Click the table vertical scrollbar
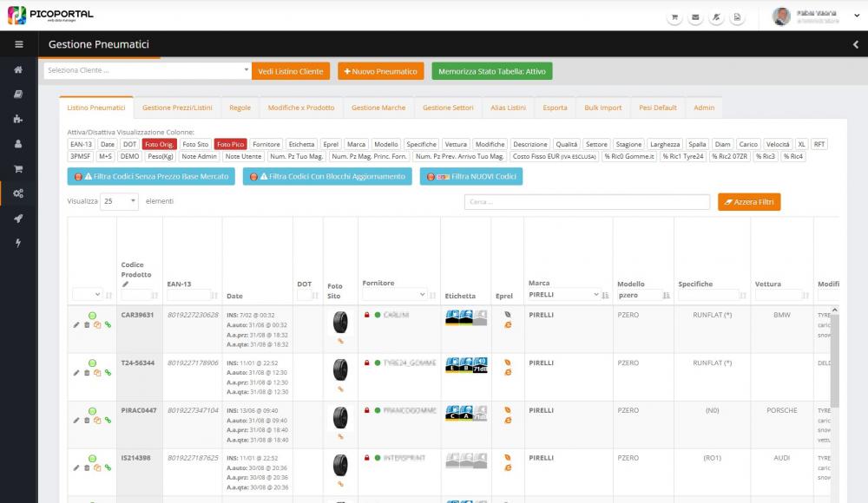The image size is (868, 503). click(835, 361)
